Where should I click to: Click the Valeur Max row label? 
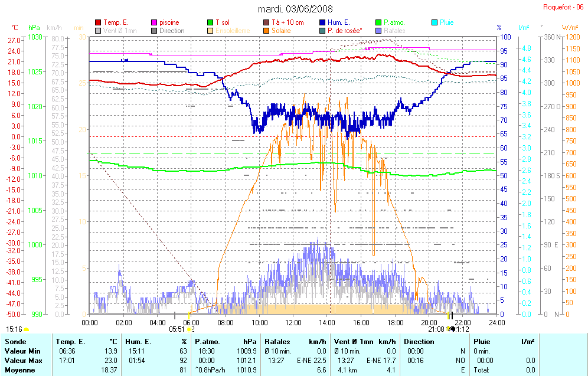click(x=23, y=361)
